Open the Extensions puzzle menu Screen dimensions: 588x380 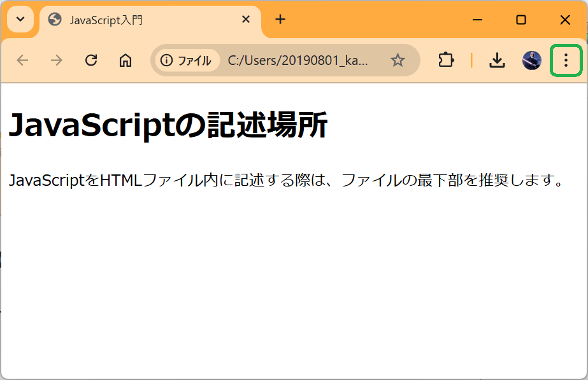coord(446,60)
